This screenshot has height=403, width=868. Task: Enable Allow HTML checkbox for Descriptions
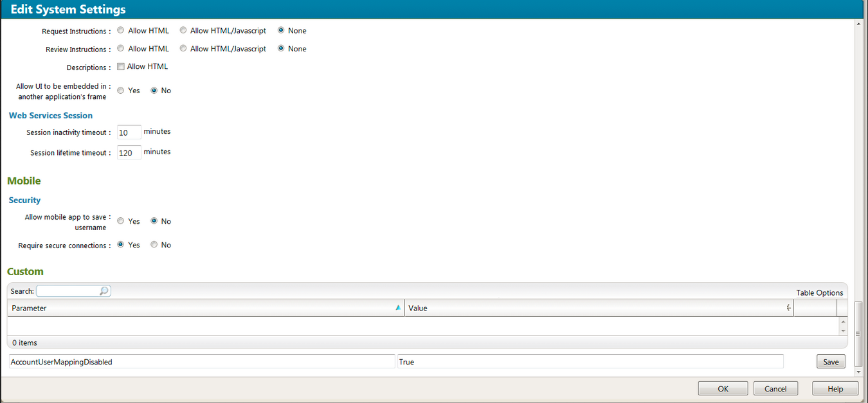click(x=121, y=67)
